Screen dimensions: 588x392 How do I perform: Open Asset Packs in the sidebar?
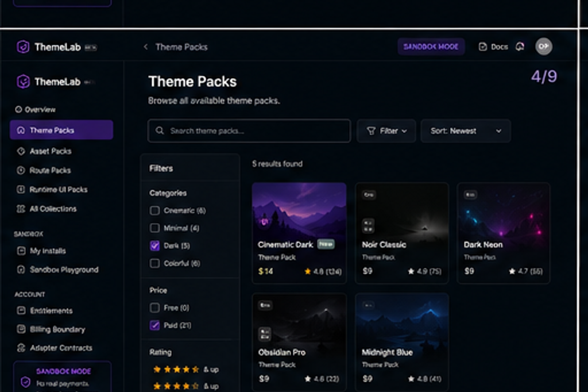(x=44, y=151)
